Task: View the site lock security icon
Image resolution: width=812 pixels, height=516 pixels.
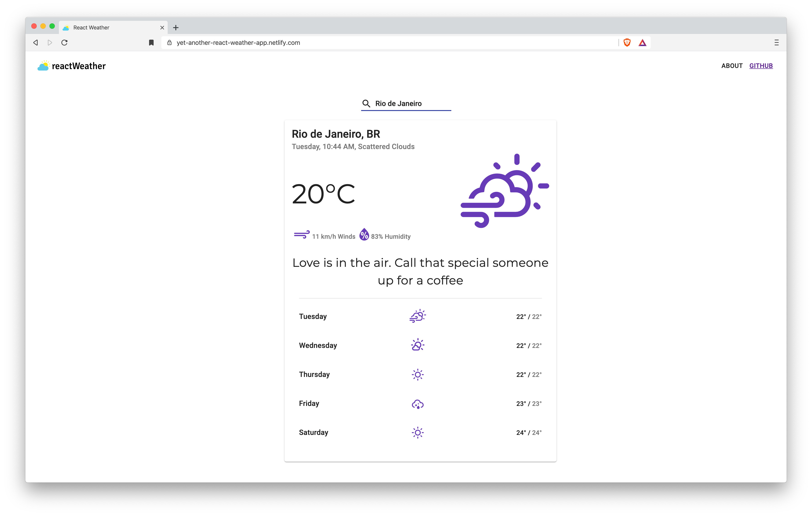Action: coord(170,42)
